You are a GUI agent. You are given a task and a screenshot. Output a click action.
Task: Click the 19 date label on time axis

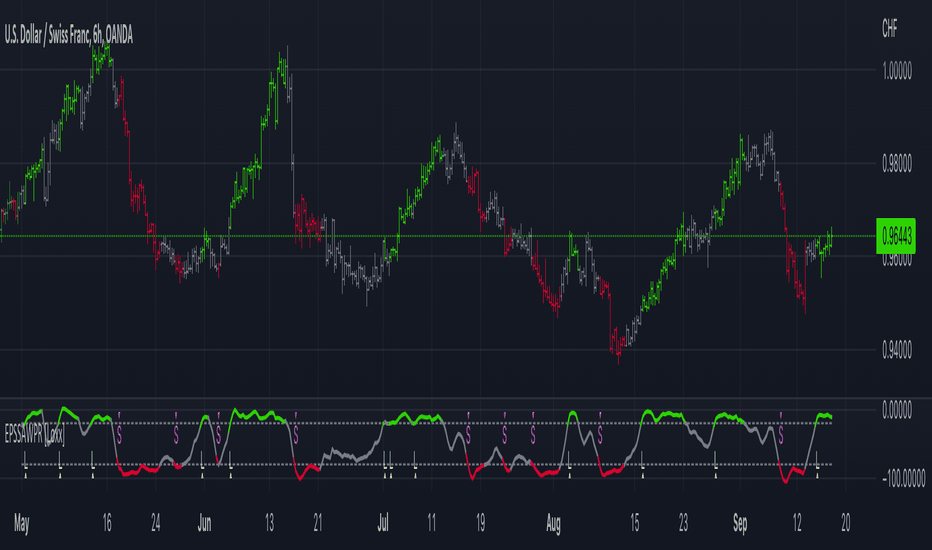[x=480, y=523]
